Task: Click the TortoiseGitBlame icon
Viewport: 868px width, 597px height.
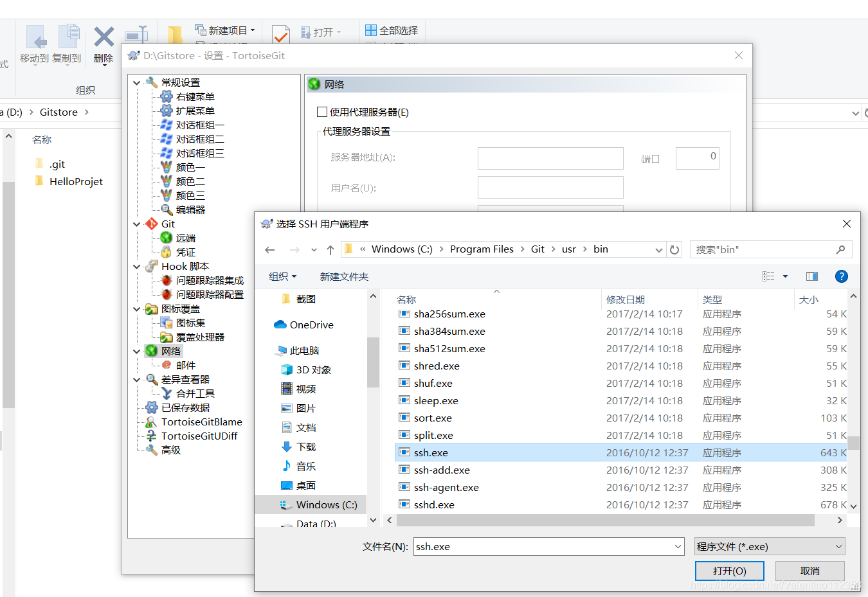Action: [x=152, y=422]
